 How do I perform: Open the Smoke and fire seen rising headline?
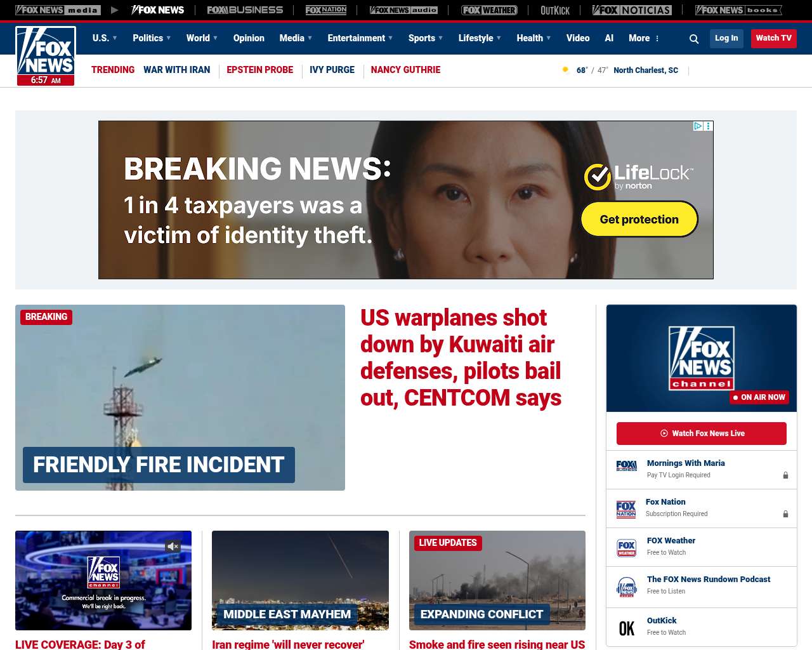[x=497, y=644]
